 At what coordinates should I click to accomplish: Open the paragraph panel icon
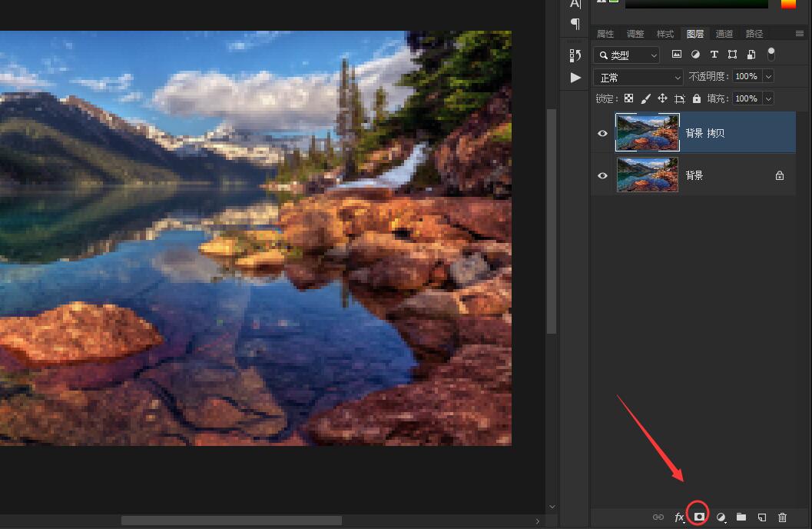pyautogui.click(x=575, y=24)
